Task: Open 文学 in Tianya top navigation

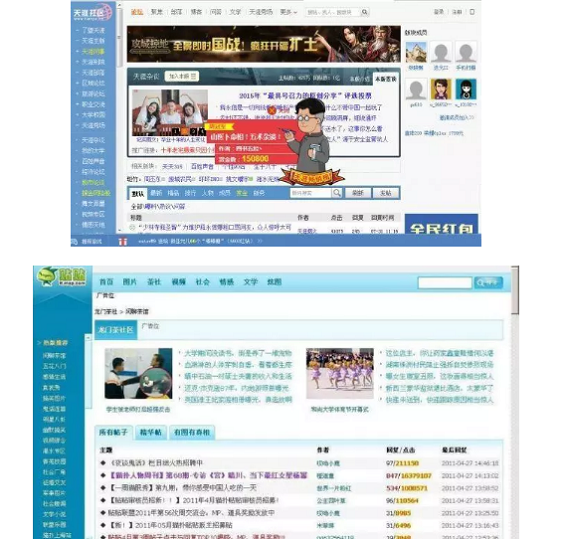Action: (235, 12)
